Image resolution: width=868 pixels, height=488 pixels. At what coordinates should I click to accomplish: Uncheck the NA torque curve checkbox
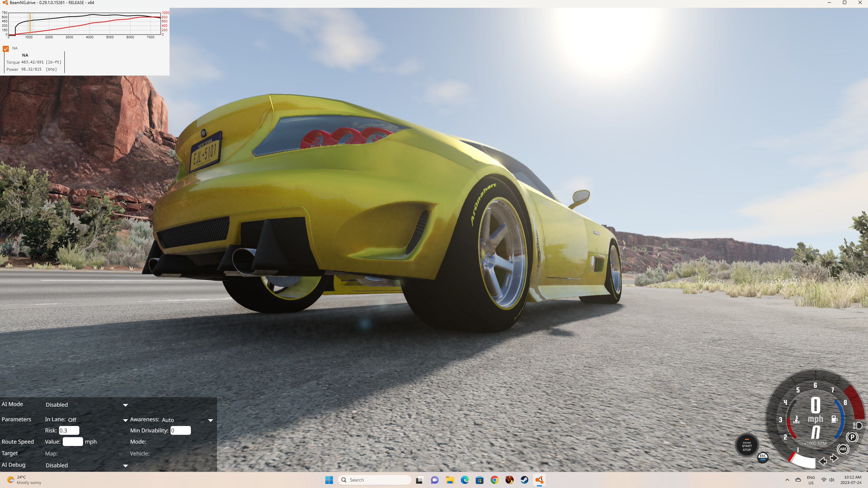(x=6, y=49)
